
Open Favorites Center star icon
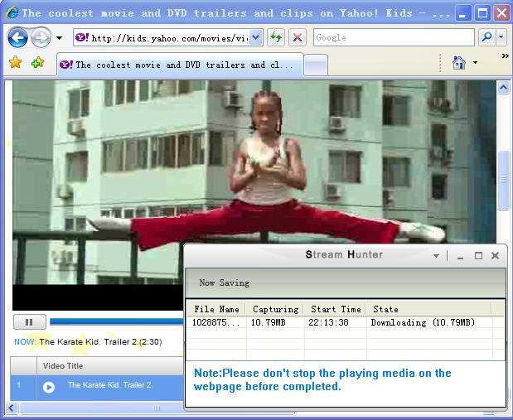15,62
